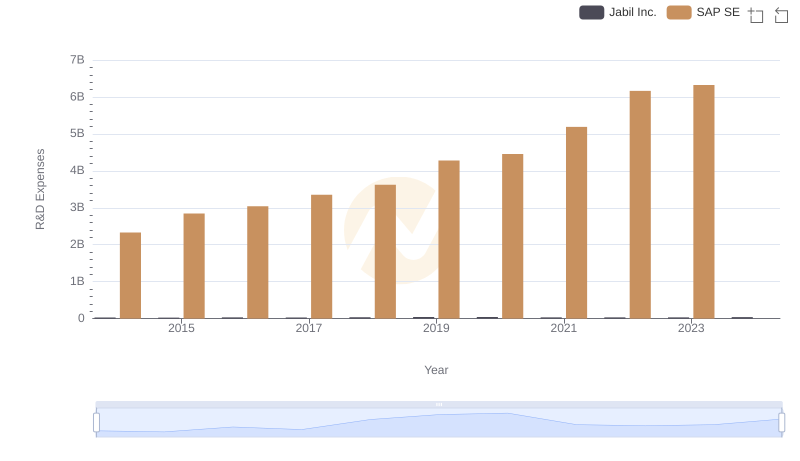Toggle the SAP SE legend series

pos(703,12)
